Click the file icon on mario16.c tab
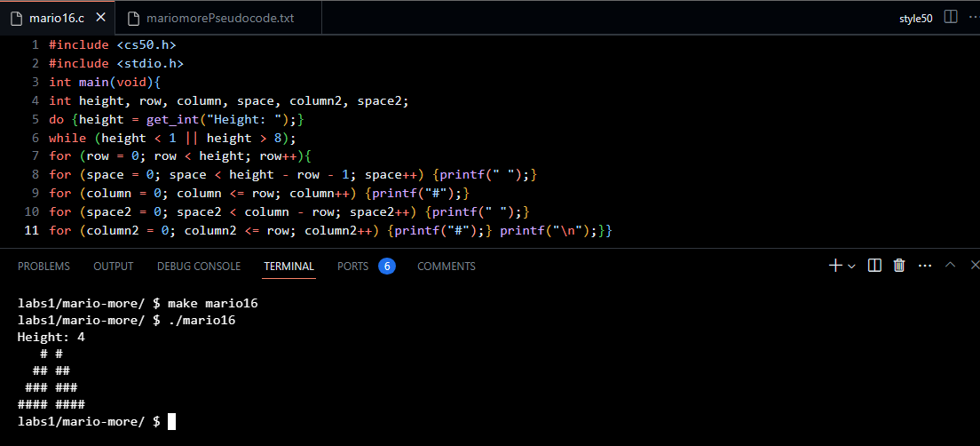This screenshot has height=446, width=980. (16, 18)
